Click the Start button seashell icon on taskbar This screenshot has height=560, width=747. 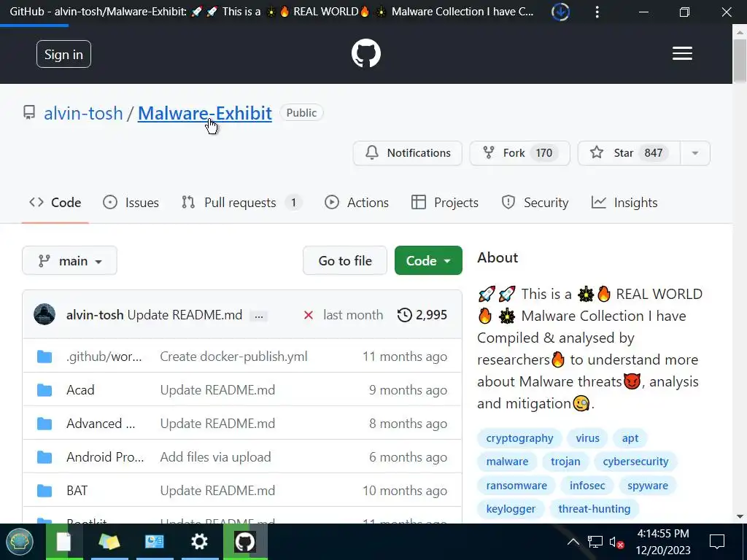19,542
